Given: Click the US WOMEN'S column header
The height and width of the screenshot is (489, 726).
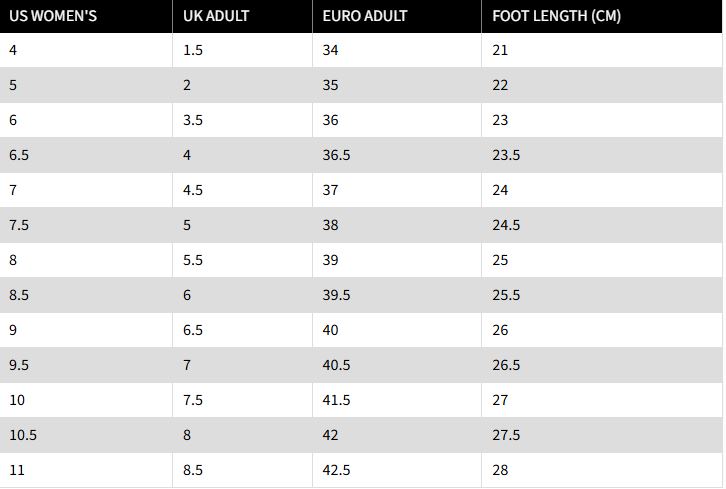Looking at the screenshot, I should [53, 16].
